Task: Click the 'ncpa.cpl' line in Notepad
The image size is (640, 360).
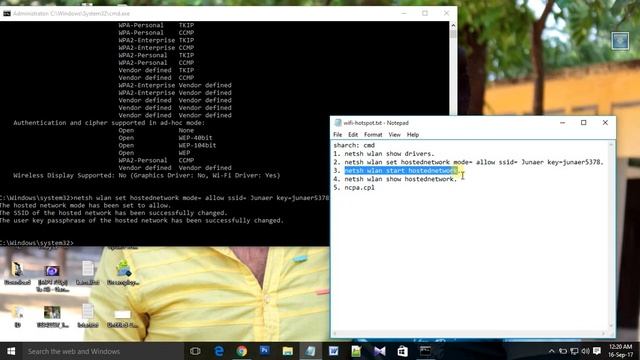Action: pyautogui.click(x=354, y=188)
